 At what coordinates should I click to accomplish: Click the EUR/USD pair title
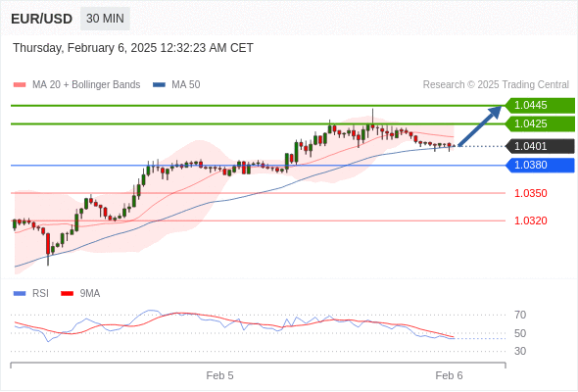tap(42, 19)
